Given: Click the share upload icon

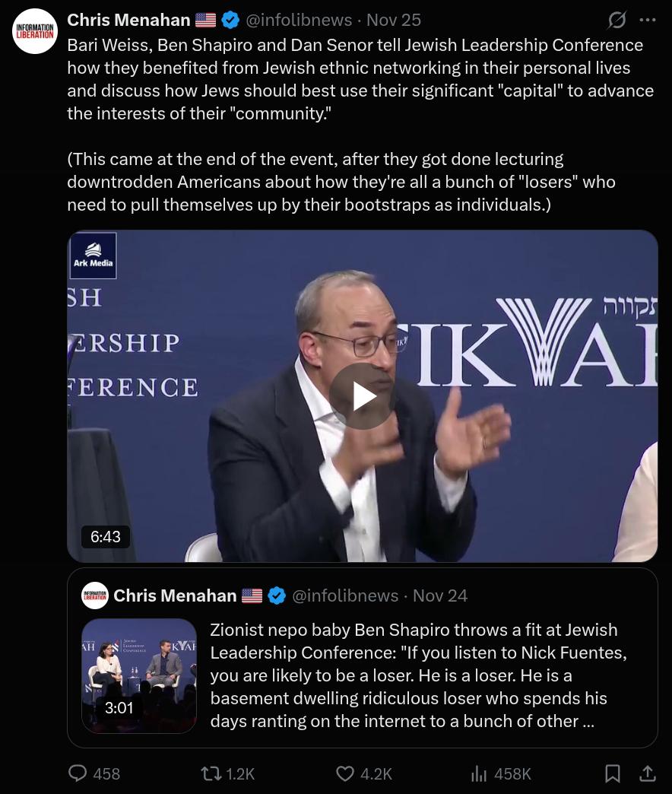Looking at the screenshot, I should coord(648,773).
